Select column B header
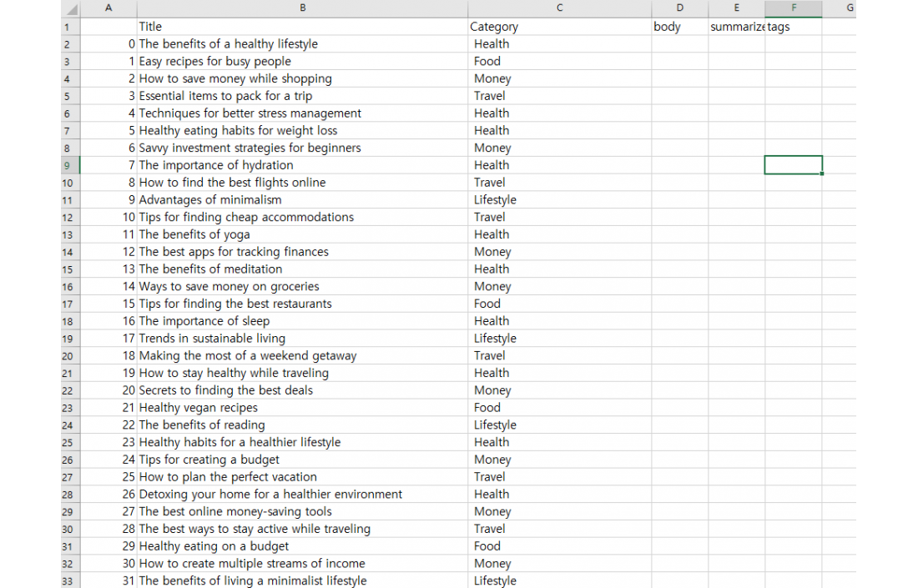The width and height of the screenshot is (918, 588). pos(302,8)
